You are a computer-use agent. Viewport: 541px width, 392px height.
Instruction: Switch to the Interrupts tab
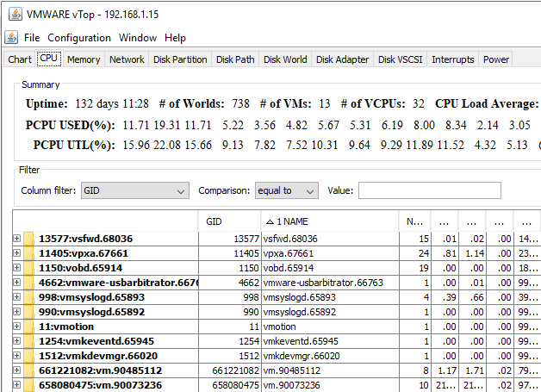click(452, 59)
